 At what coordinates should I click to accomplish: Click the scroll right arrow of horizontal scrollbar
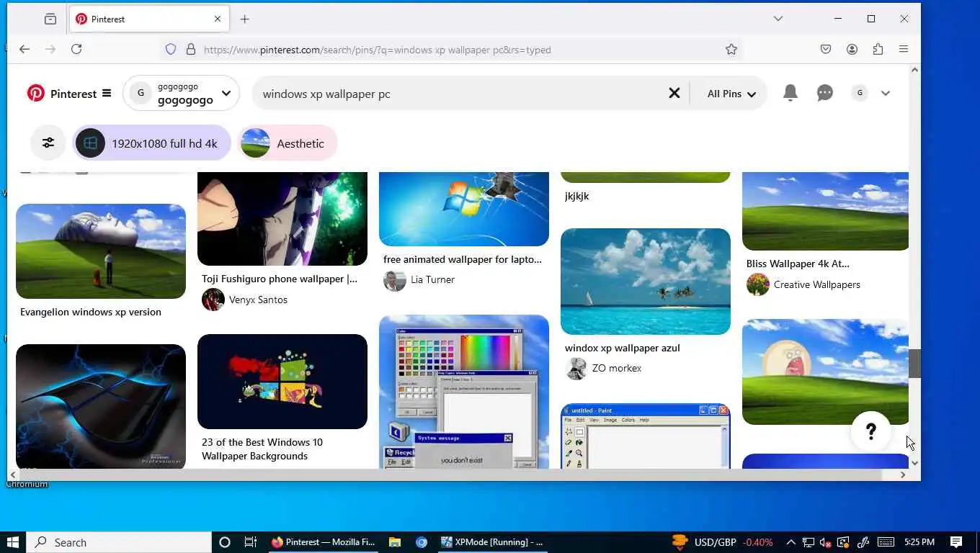click(x=903, y=475)
